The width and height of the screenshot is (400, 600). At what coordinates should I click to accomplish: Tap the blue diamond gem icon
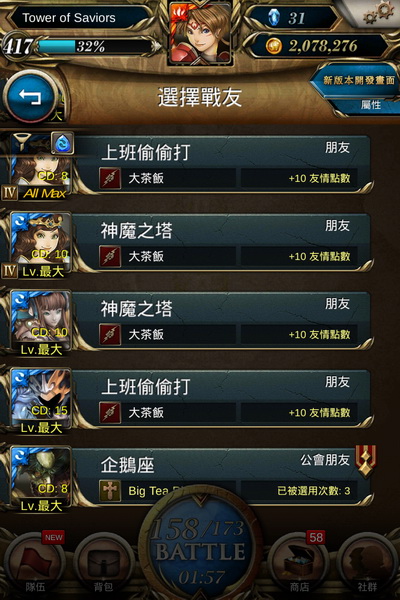pyautogui.click(x=273, y=17)
